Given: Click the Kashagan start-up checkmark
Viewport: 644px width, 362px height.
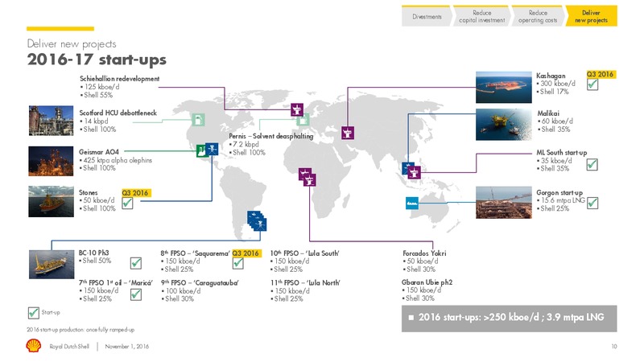Looking at the screenshot, I should pyautogui.click(x=592, y=84).
